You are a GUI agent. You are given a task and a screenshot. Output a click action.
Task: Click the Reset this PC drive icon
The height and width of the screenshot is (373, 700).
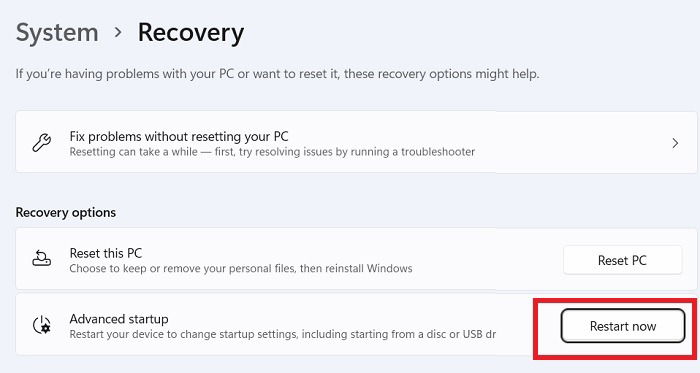(x=42, y=259)
